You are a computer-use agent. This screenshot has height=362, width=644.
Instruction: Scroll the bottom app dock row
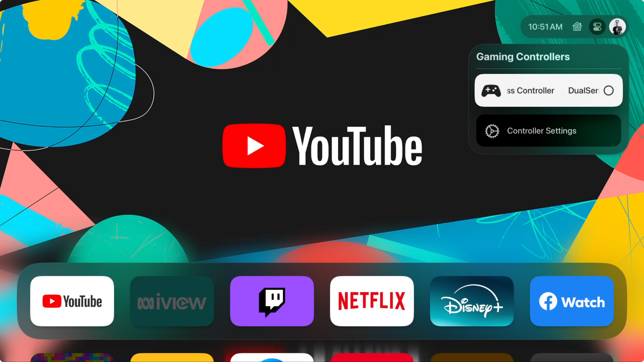[x=322, y=301]
